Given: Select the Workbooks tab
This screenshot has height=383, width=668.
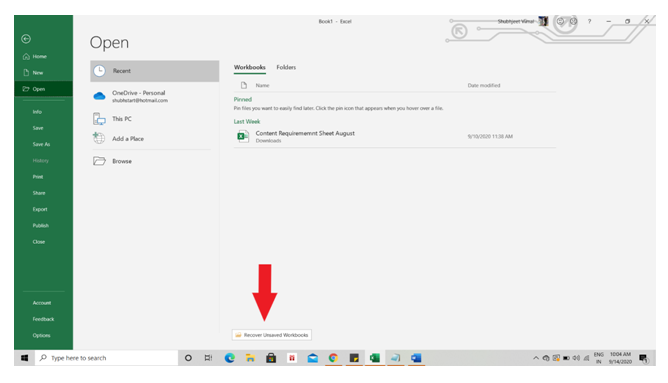Looking at the screenshot, I should click(x=250, y=67).
